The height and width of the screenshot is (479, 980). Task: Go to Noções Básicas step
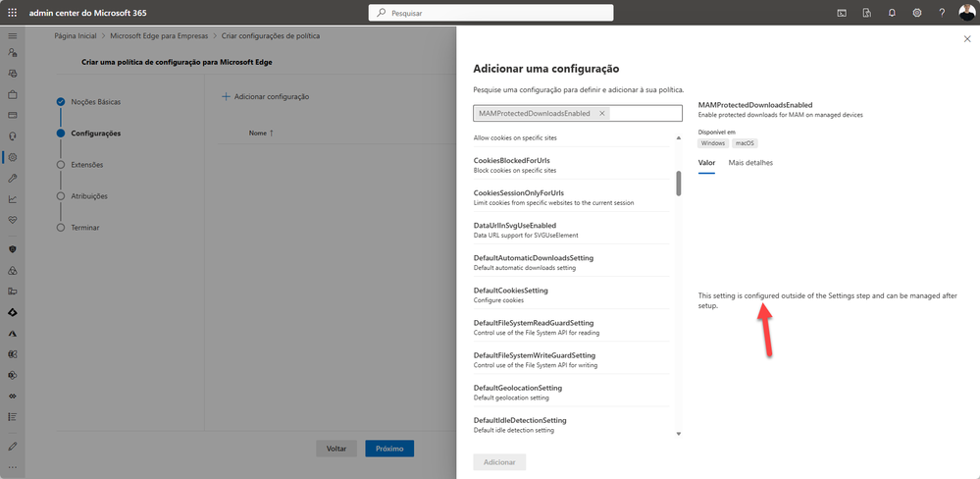point(95,101)
